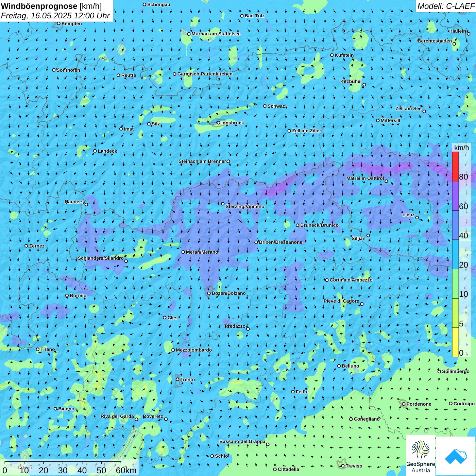
Task: Click the Kempten city marker
Action: (x=59, y=23)
